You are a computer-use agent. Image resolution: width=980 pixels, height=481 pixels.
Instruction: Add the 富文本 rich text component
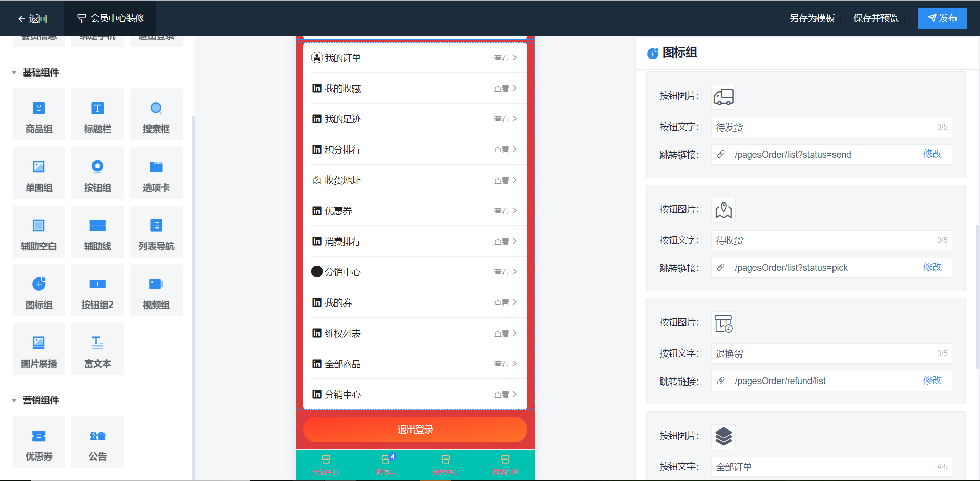(x=97, y=349)
